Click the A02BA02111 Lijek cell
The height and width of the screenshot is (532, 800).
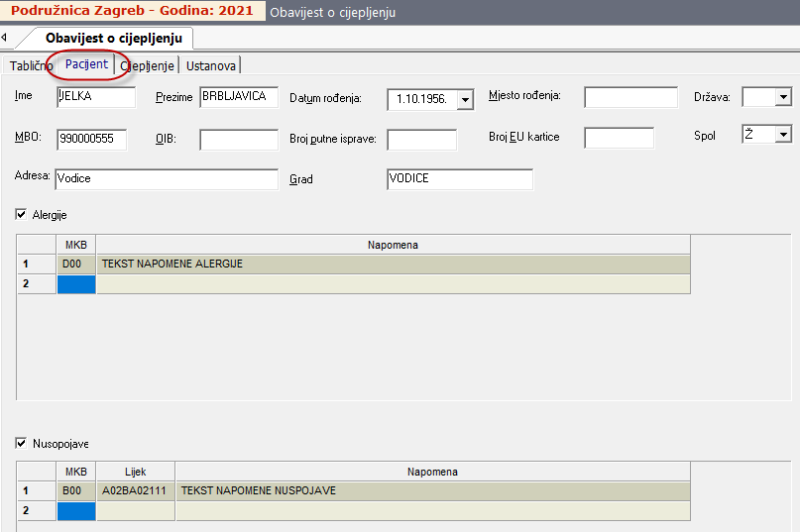point(136,491)
